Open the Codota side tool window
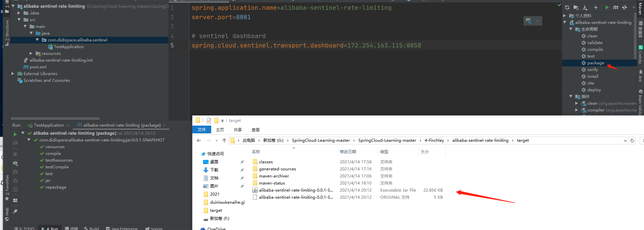Viewport: 644px width, 230px height. pos(640,55)
